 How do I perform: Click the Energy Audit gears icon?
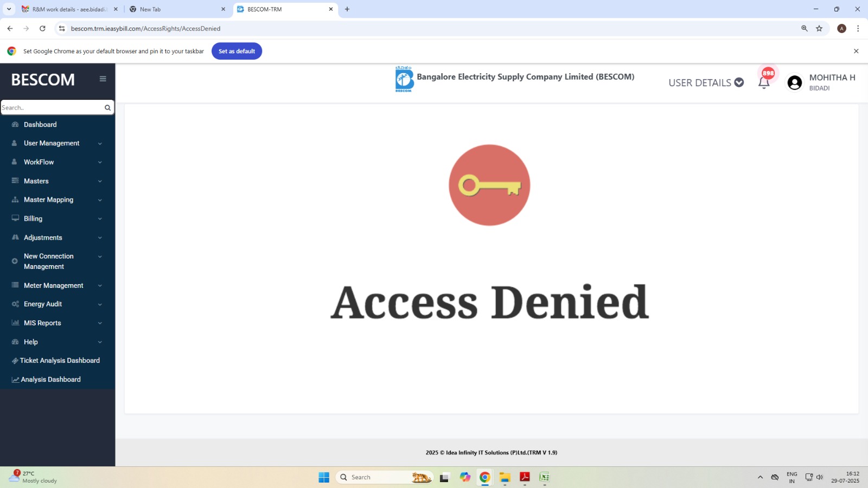pos(15,304)
